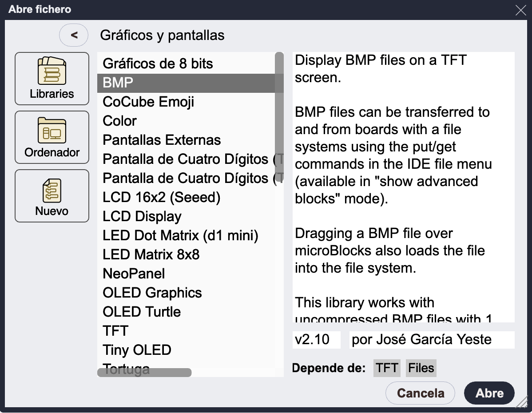This screenshot has width=532, height=413.
Task: Click the TFT dependency tag
Action: [387, 368]
